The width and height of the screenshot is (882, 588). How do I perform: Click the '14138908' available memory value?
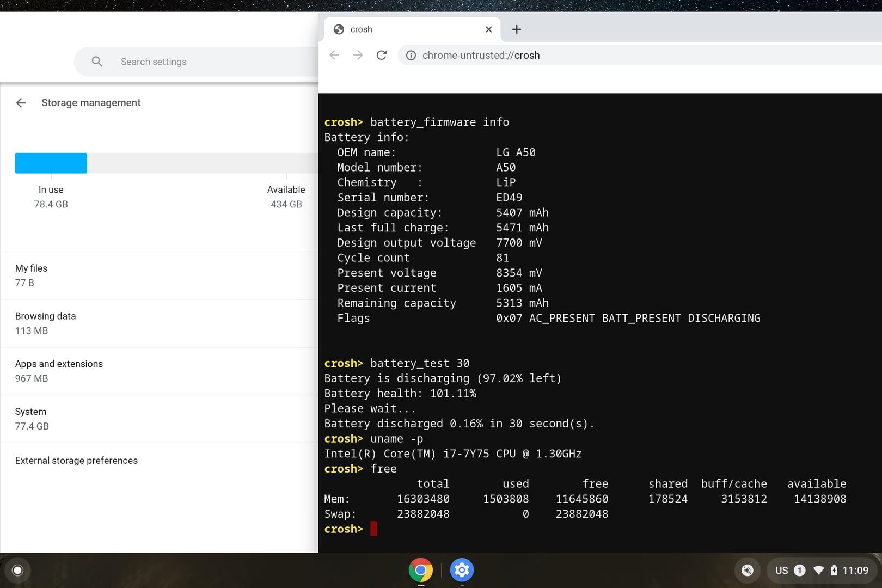820,499
